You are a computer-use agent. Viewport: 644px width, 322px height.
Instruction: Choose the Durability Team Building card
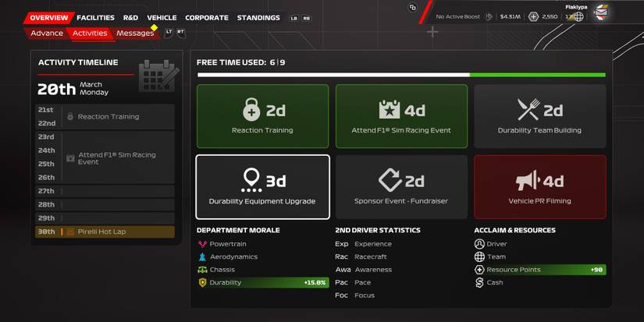click(539, 116)
